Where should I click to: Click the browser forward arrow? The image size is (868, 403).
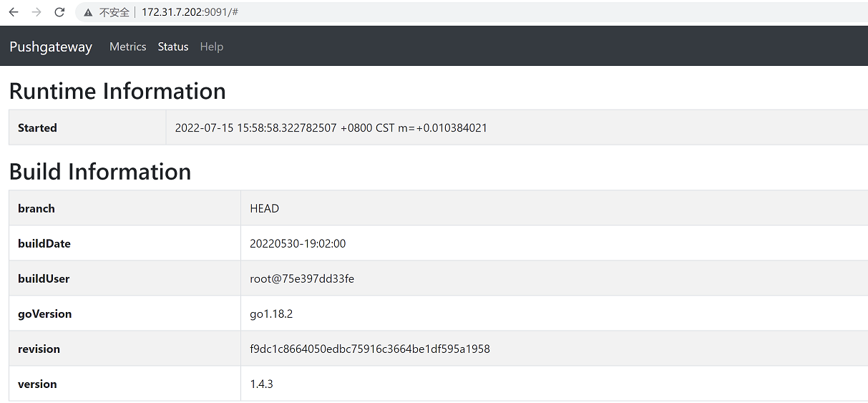tap(36, 12)
